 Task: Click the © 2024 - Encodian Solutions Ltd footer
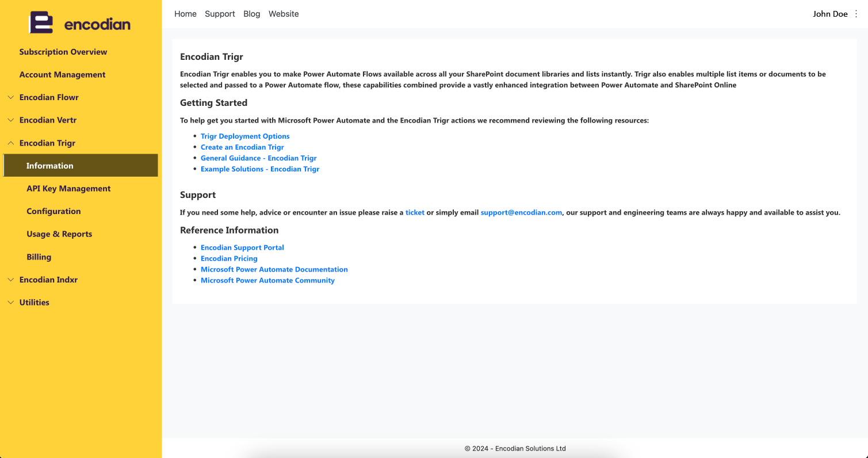(515, 448)
